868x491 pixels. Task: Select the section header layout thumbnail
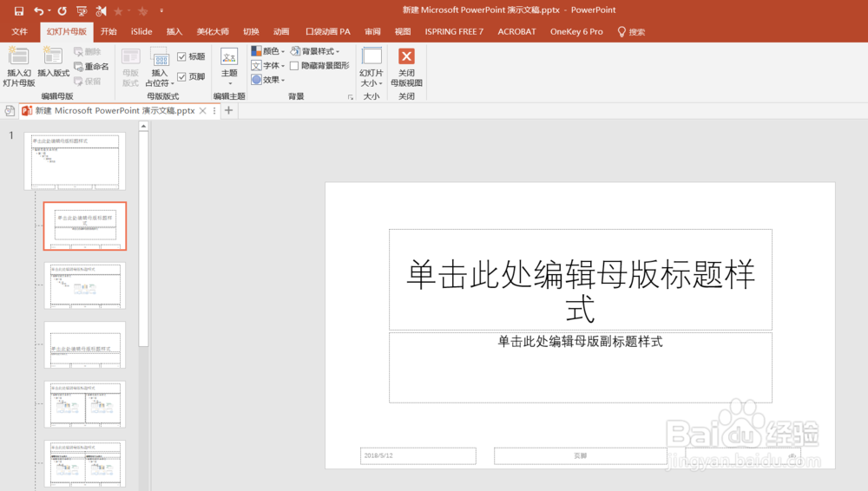pyautogui.click(x=85, y=345)
